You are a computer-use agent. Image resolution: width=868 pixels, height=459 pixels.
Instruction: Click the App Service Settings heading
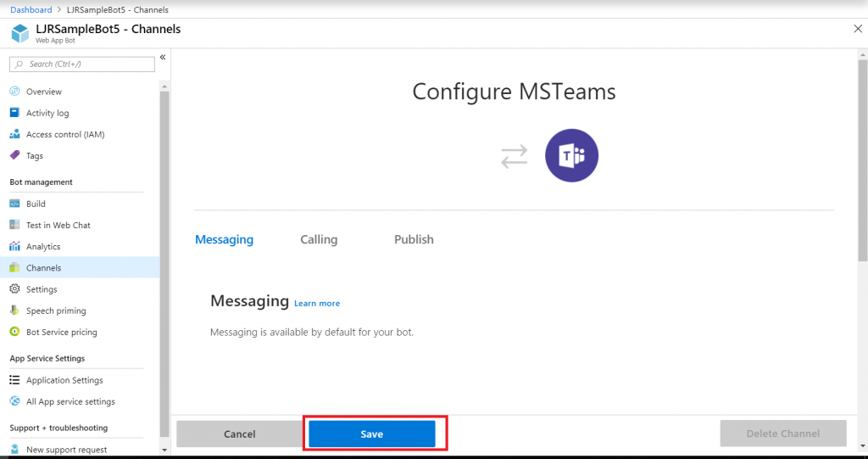point(47,358)
